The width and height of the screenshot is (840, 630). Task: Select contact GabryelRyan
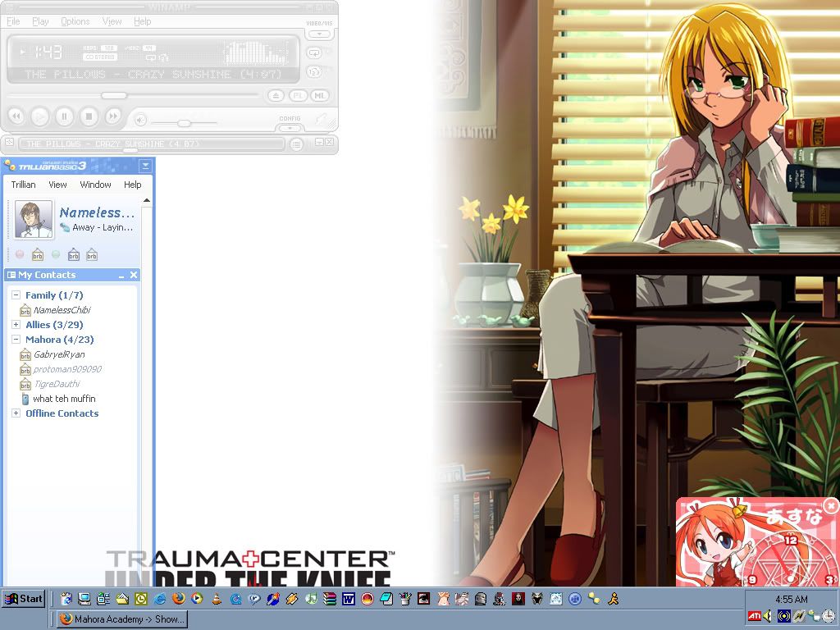pyautogui.click(x=58, y=354)
